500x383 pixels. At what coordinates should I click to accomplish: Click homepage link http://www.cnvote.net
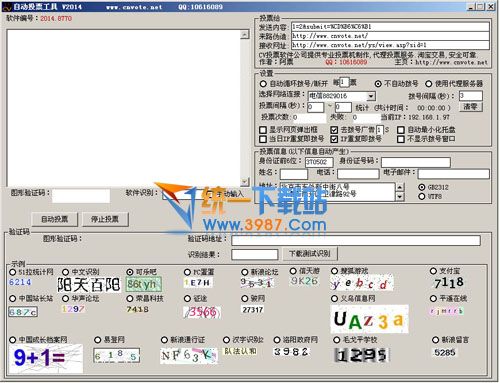[451, 62]
